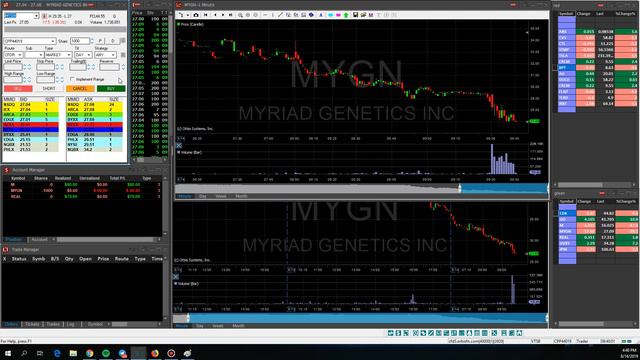The image size is (640, 360).
Task: Open the Tickets tab in Trade Manager
Action: pos(32,324)
